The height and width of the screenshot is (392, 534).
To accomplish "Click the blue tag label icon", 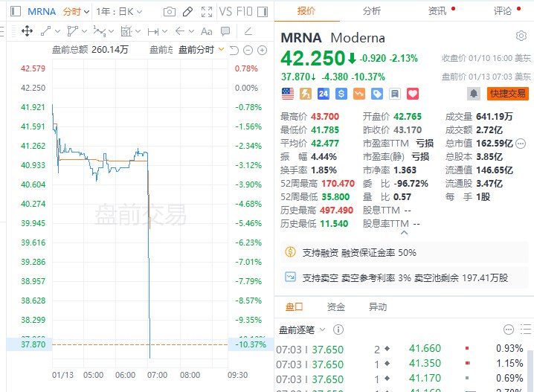I will 376,94.
